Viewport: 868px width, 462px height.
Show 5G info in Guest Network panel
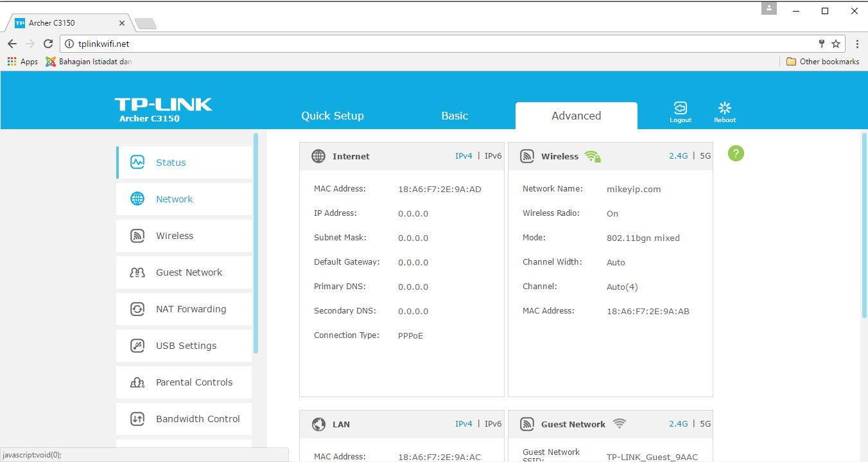[706, 424]
